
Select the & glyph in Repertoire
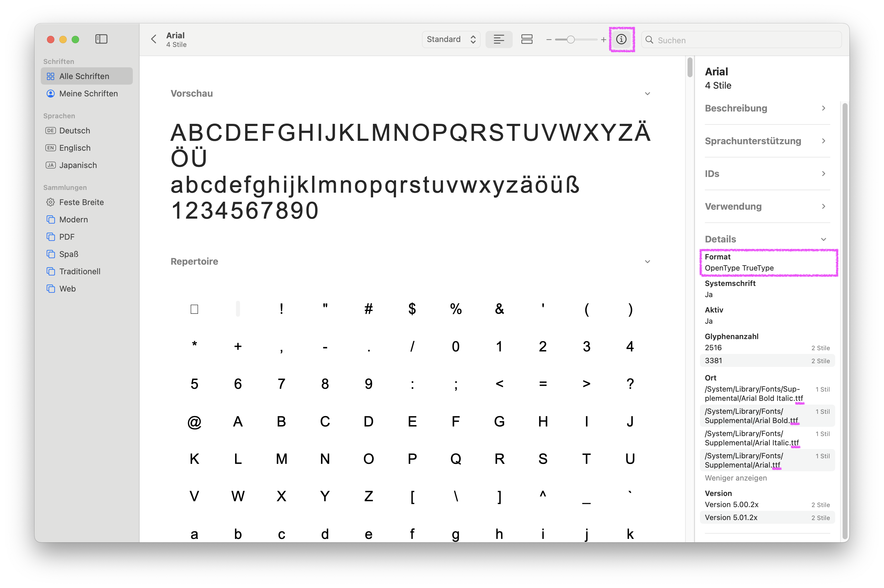[499, 309]
